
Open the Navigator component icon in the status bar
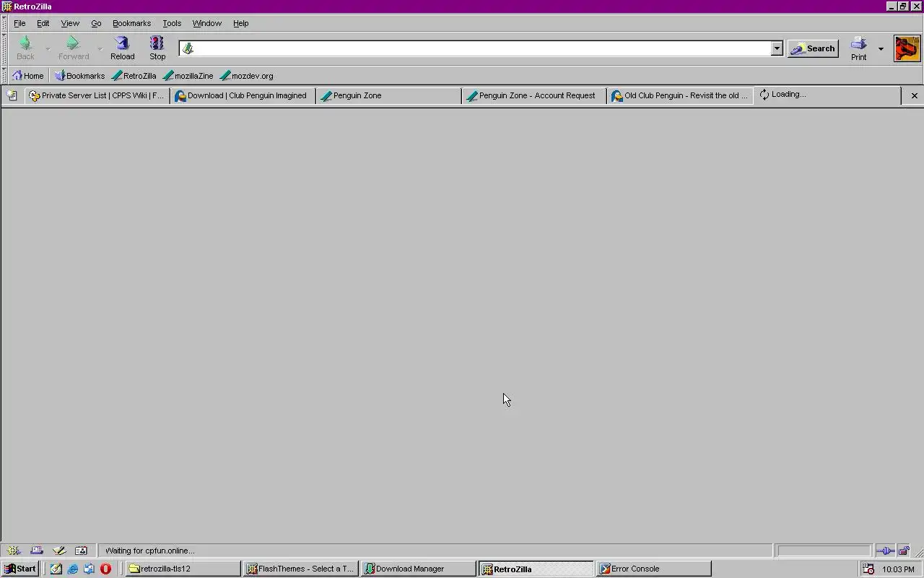[x=14, y=551]
